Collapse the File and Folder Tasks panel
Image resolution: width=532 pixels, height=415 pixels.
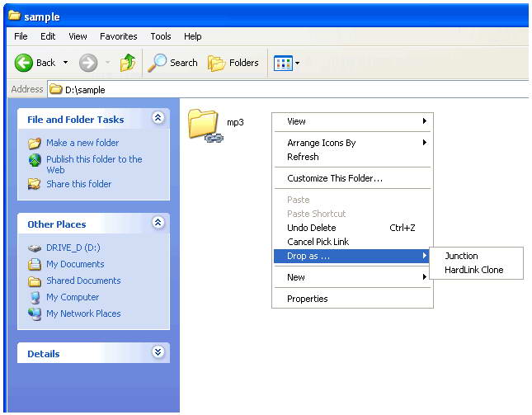click(158, 119)
